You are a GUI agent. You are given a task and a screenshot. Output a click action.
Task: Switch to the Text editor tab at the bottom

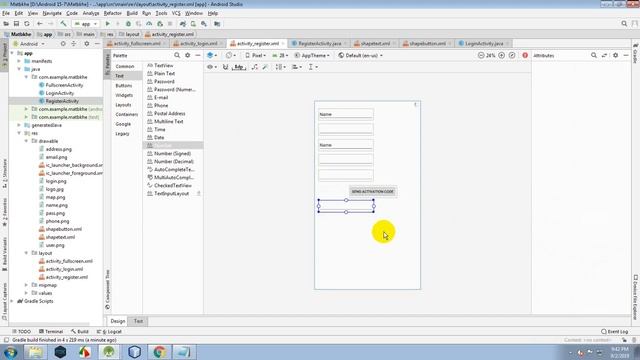[138, 321]
